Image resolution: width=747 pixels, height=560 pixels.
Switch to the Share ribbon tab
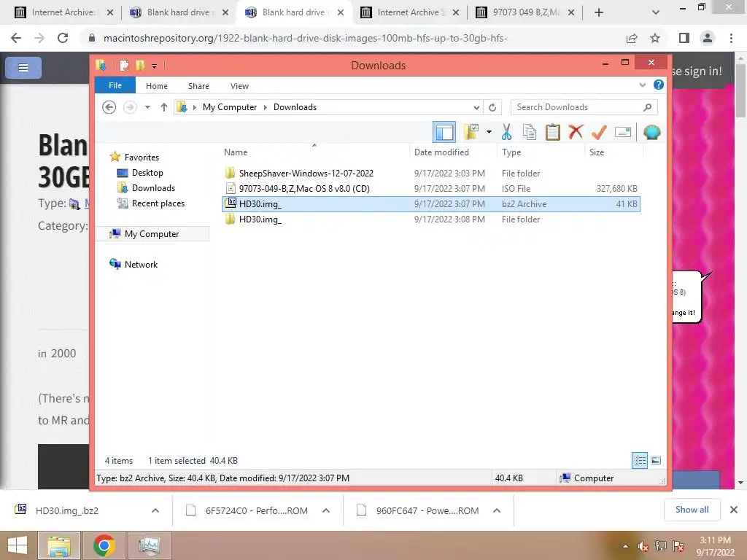click(198, 86)
